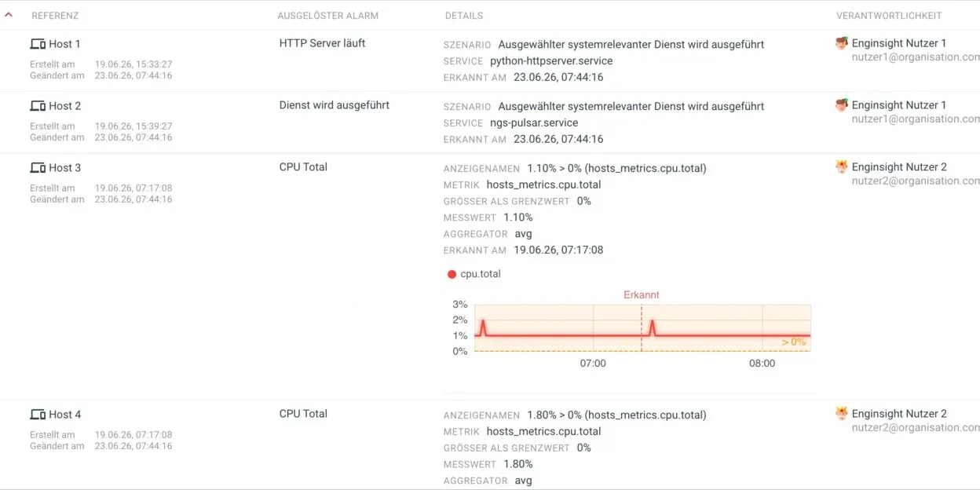Open the HTTP Server läuft alarm
Screen dimensions: 980x490
coord(322,43)
